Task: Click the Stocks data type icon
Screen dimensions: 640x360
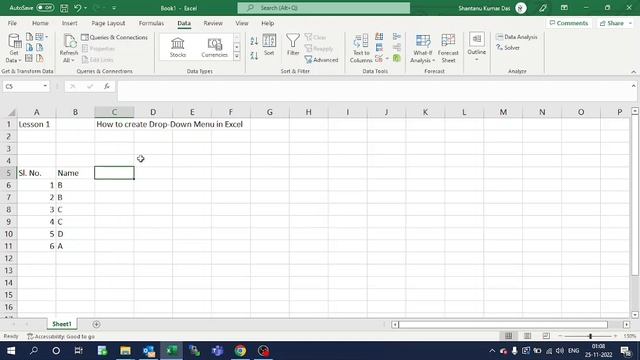Action: 178,47
